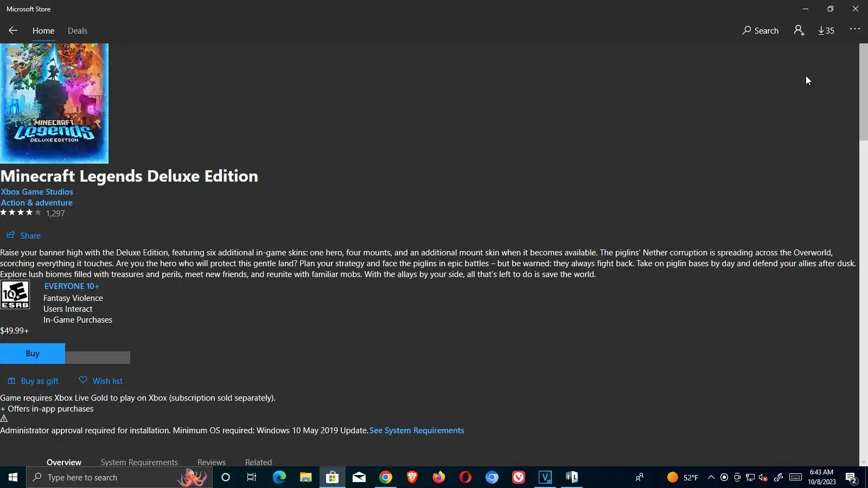Open the Action & adventure category link
Viewport: 868px width, 488px height.
click(36, 203)
